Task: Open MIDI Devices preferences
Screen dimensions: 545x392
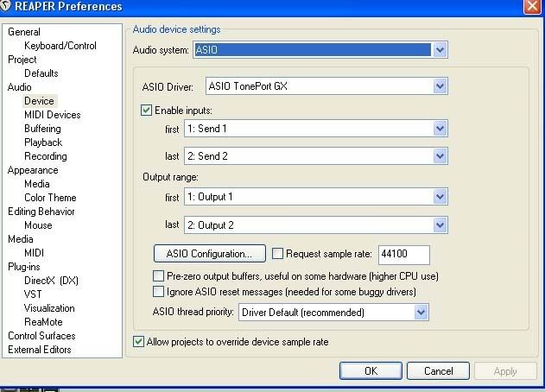Action: [52, 115]
